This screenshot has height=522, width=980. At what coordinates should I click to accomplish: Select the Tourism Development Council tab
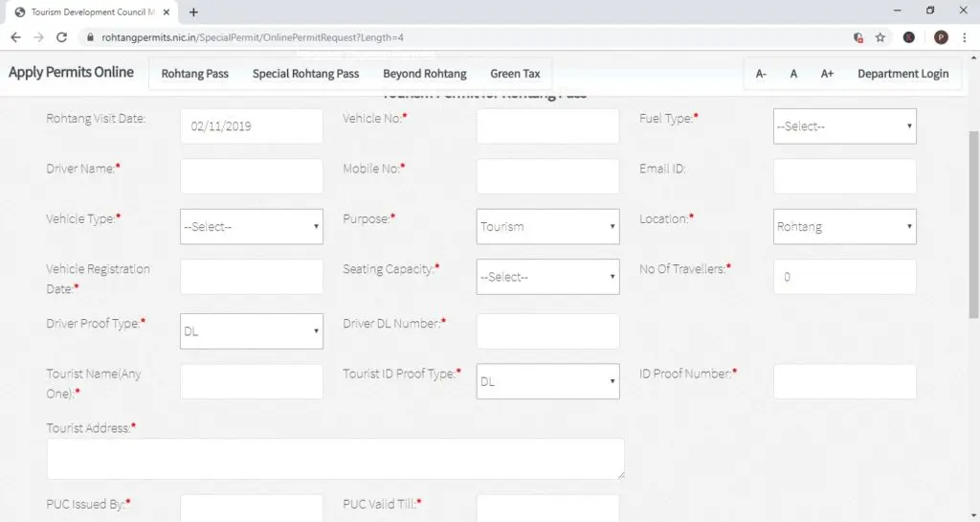[91, 11]
